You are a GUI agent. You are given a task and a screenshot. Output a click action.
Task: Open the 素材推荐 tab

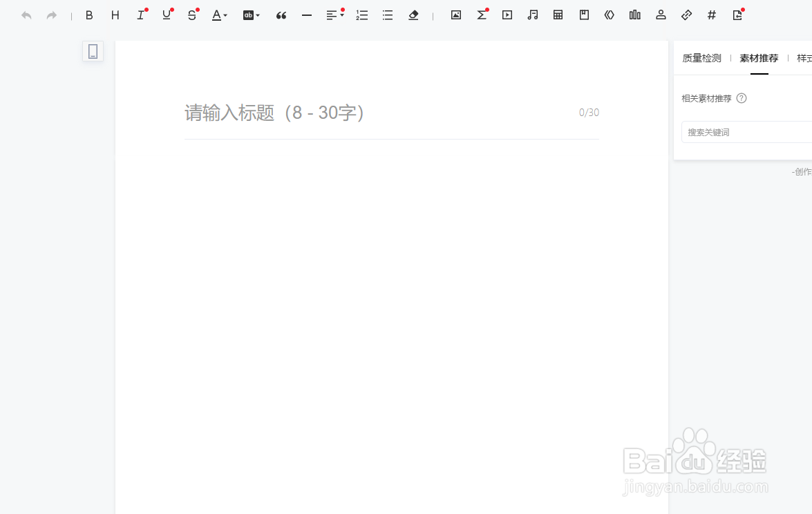[758, 58]
